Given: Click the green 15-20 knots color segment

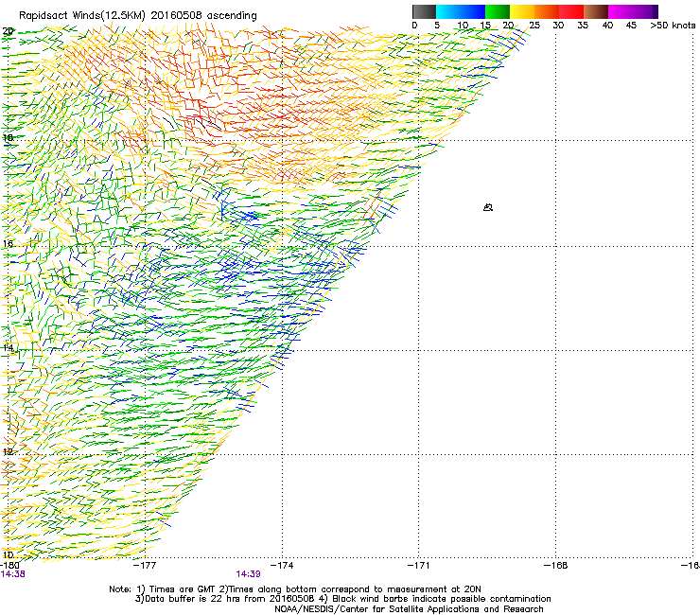Looking at the screenshot, I should 498,11.
